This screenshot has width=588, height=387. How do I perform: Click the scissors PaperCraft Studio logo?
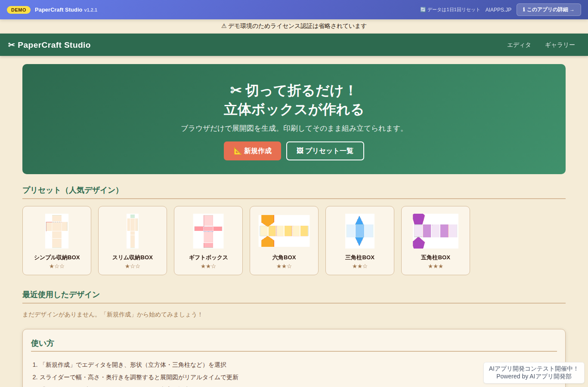pos(49,45)
